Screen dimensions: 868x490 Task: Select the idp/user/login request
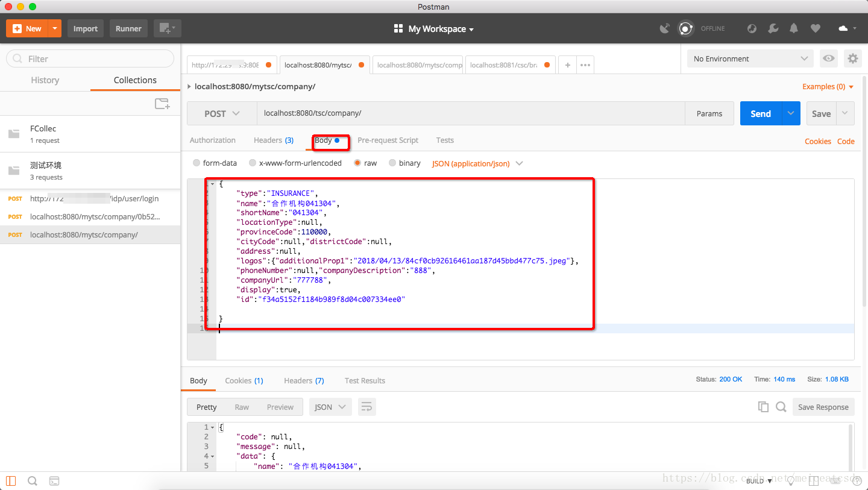90,198
